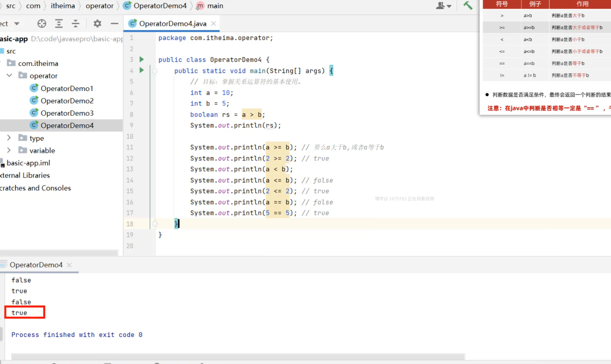Screen dimensions: 611x364
Task: Click run arrow beside class OperatorDemo4 line
Action: (x=142, y=59)
